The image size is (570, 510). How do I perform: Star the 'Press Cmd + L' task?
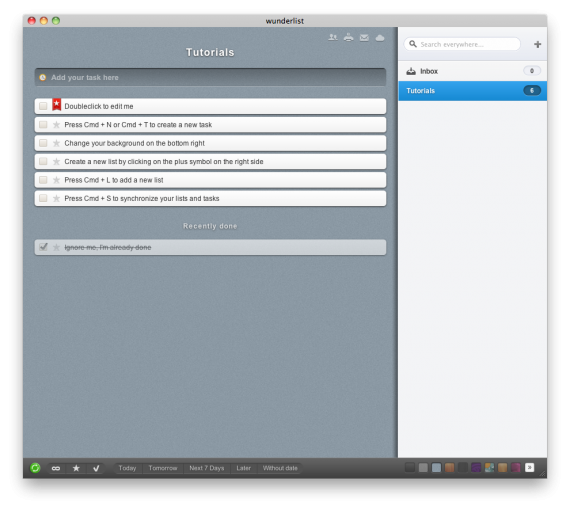56,180
